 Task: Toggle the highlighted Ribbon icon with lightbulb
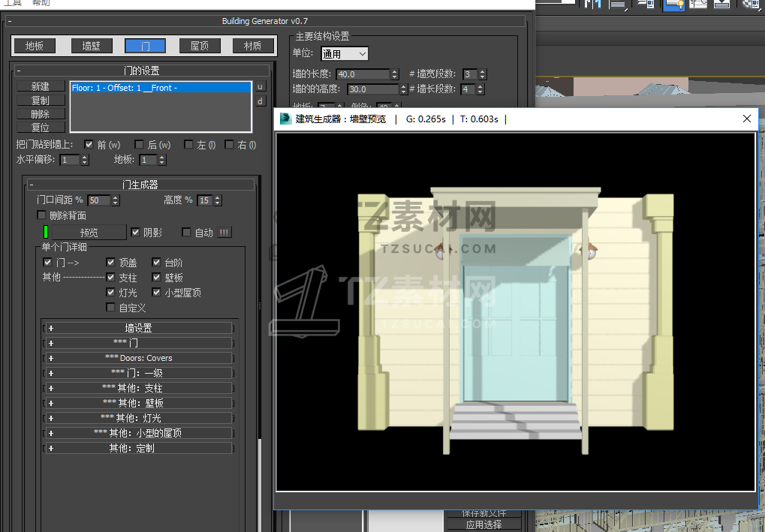[x=674, y=4]
